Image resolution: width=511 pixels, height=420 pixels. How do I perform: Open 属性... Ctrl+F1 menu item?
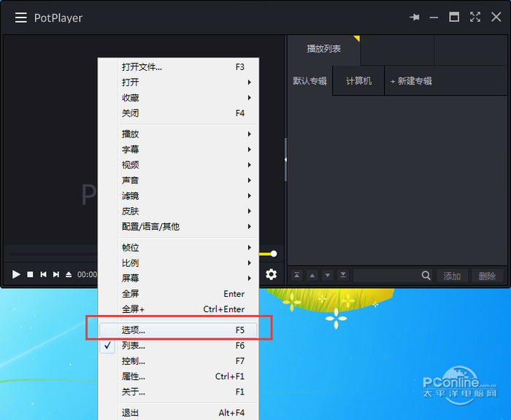click(178, 376)
